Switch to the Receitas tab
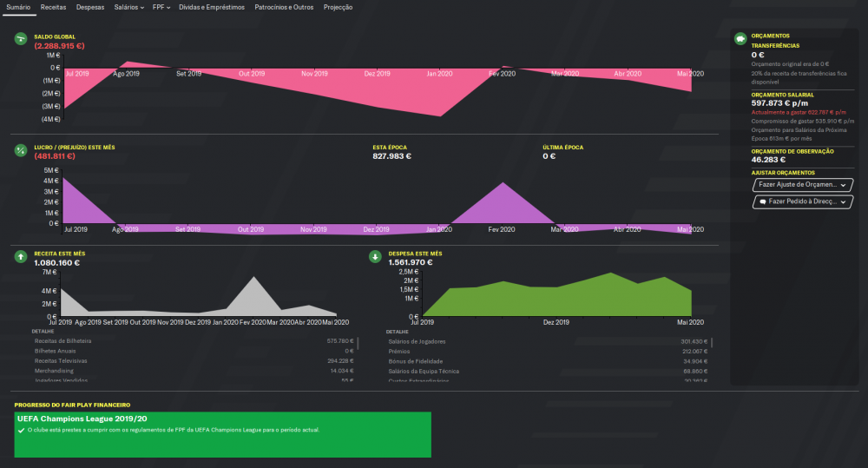This screenshot has height=468, width=868. pyautogui.click(x=53, y=7)
